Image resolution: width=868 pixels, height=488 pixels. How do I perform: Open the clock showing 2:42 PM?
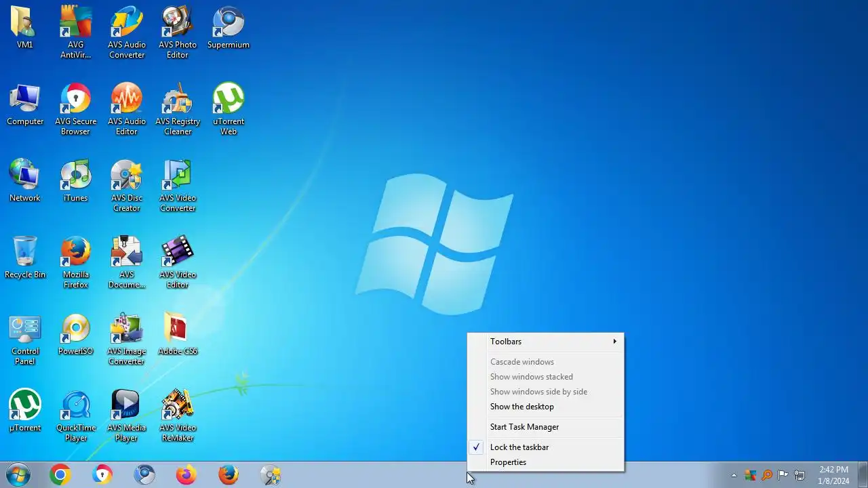(833, 475)
